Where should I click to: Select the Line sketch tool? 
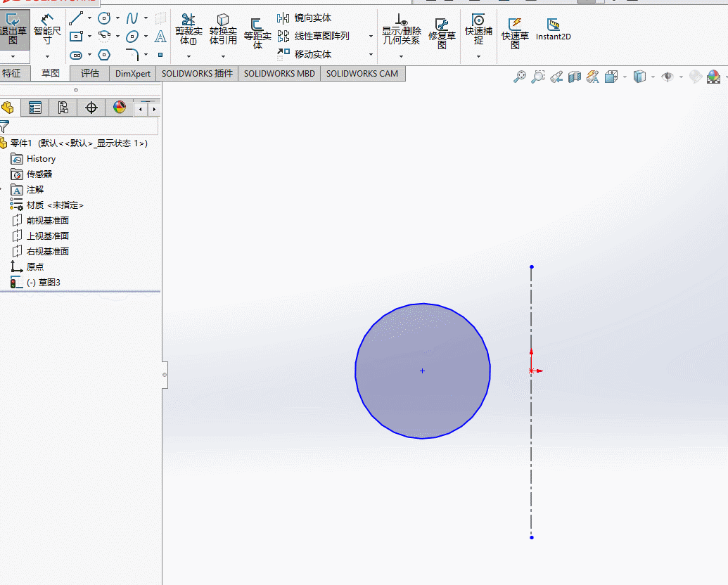(76, 18)
